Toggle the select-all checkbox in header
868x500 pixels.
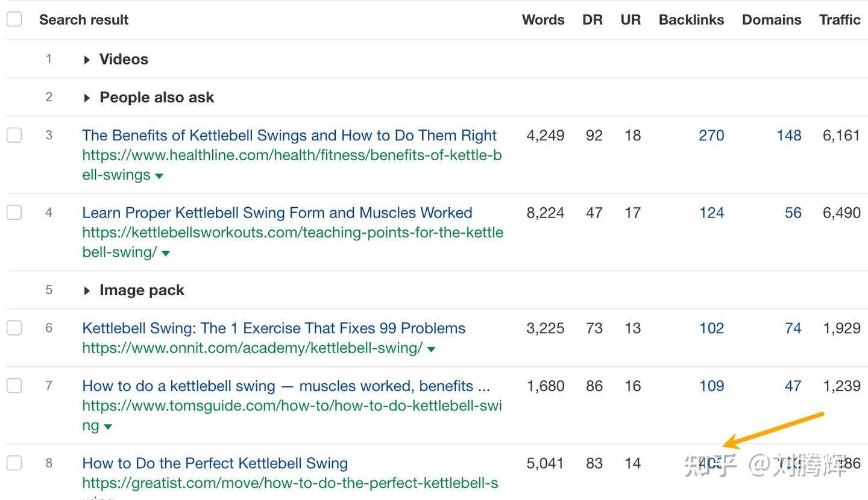[14, 19]
